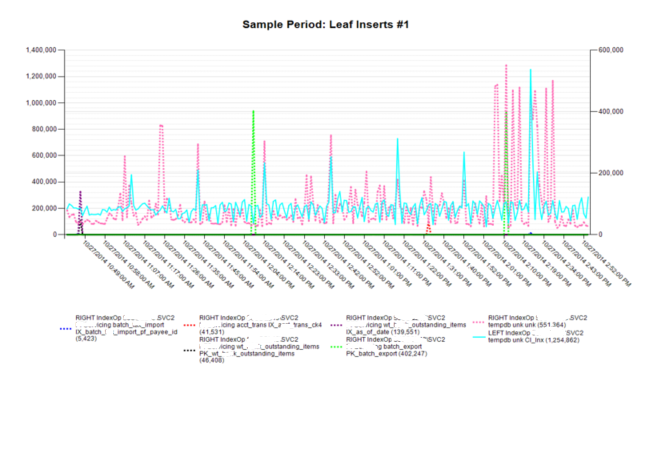Viewport: 651px width, 465px height.
Task: Click x-axis label 10/27/2014 11:07:00 AM
Action: pyautogui.click(x=149, y=263)
